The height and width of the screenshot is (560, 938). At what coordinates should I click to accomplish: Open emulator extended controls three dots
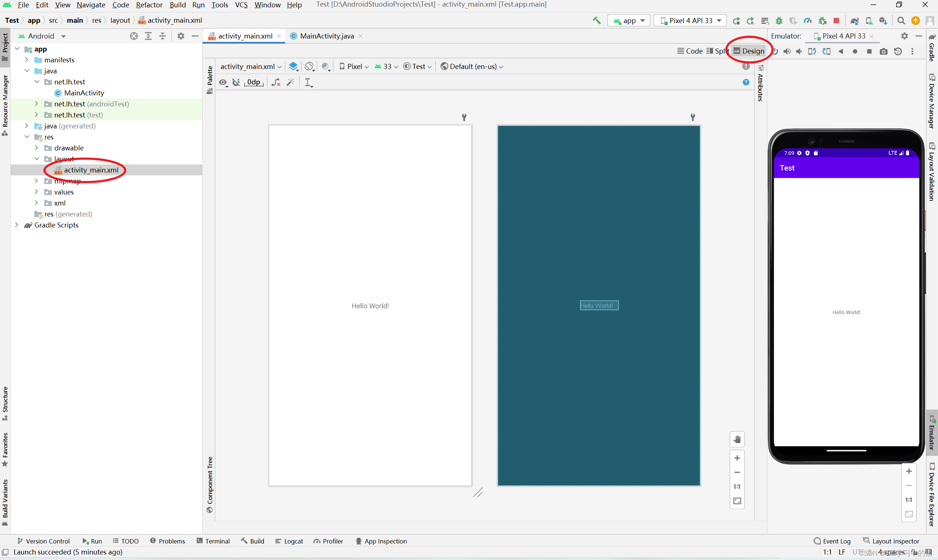coord(912,51)
